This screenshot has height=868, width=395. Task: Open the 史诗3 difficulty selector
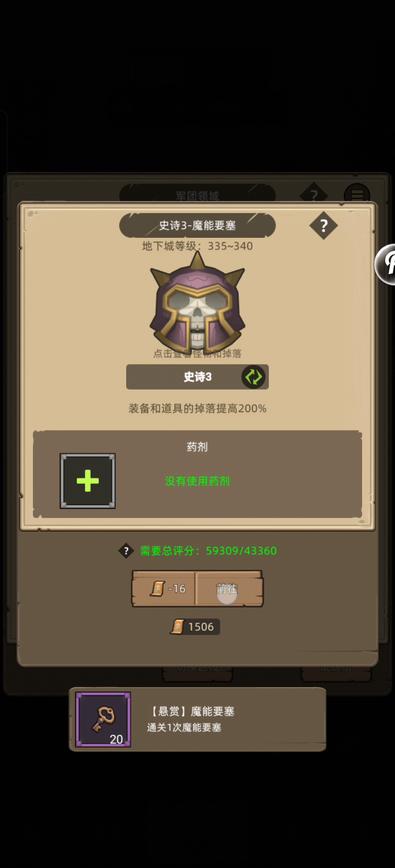coord(198,377)
